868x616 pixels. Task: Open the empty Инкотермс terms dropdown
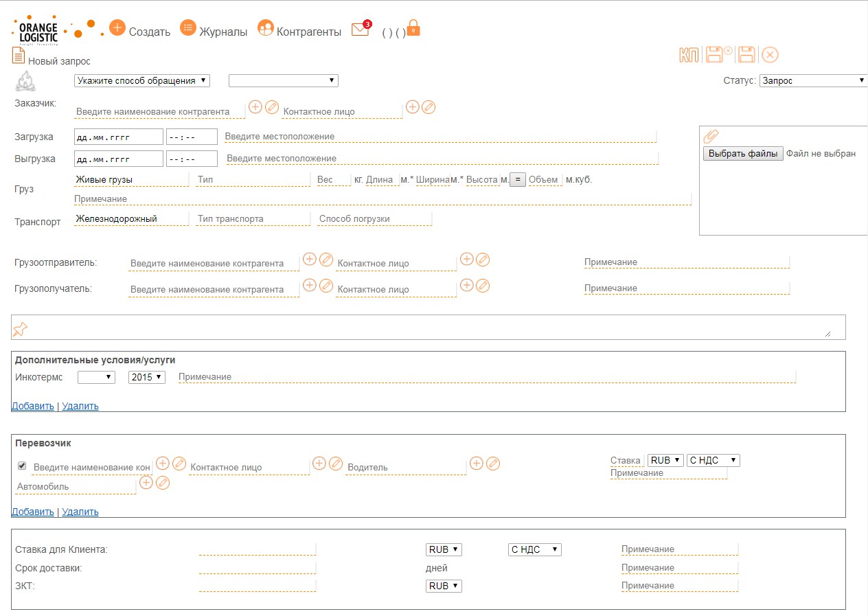(x=97, y=377)
